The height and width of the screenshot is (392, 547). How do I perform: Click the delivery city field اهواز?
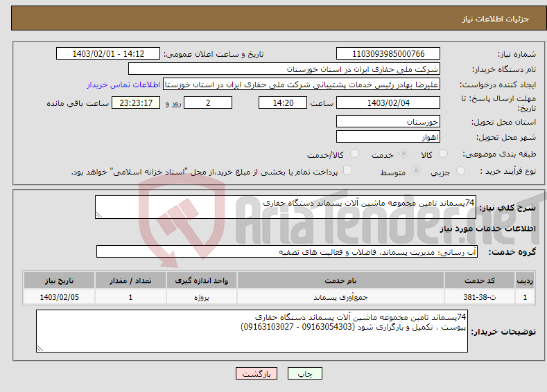[x=388, y=136]
